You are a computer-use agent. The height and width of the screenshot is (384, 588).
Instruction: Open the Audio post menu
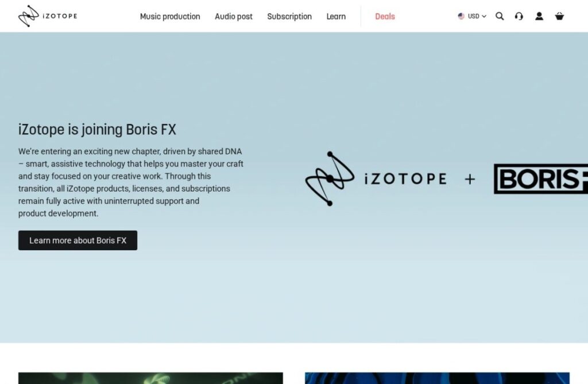[234, 17]
